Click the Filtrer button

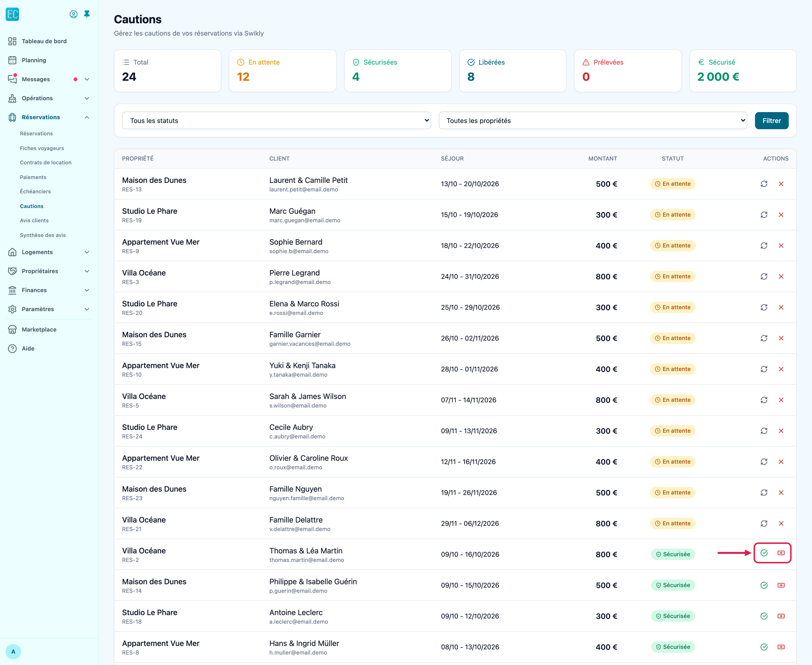(x=771, y=121)
